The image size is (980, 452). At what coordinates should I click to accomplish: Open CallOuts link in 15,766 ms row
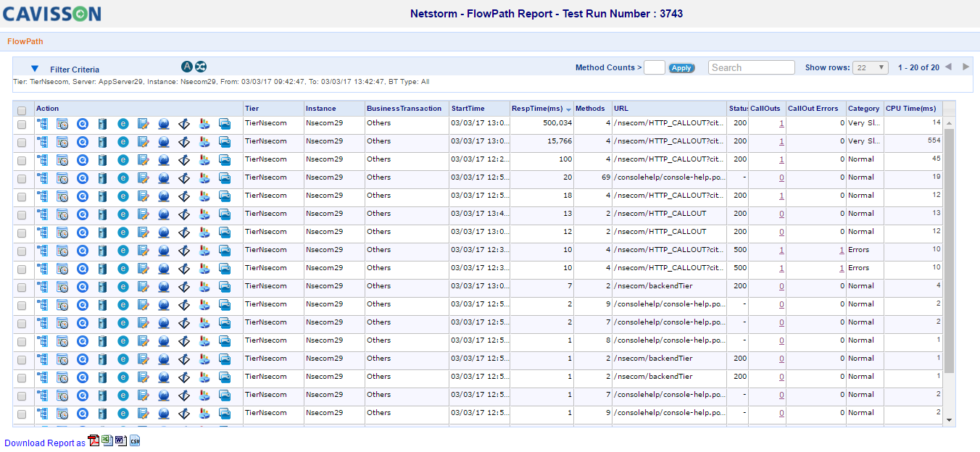[781, 141]
